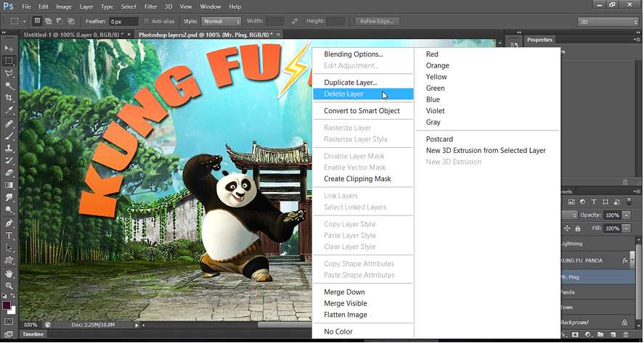This screenshot has height=343, width=644.
Task: Click the Change Screen Mode icon
Action: (9, 334)
